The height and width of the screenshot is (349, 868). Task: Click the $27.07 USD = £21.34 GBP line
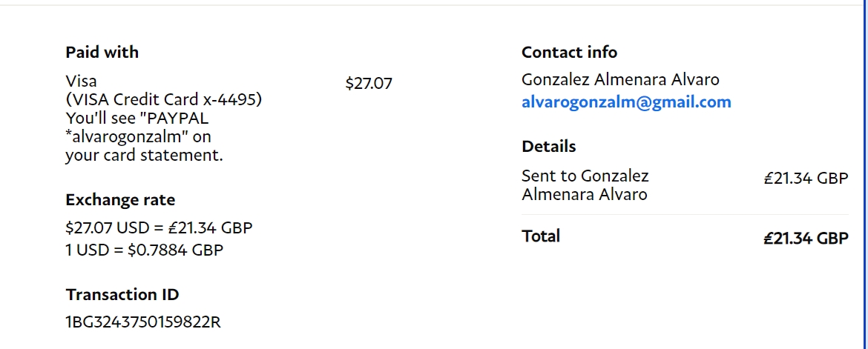(x=159, y=228)
